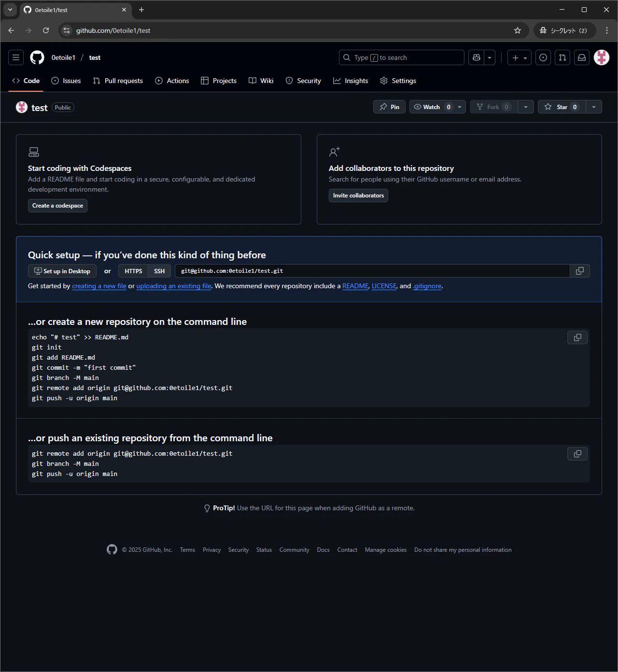Screen dimensions: 618x672
Task: Reload the page in the browser
Action: pyautogui.click(x=46, y=30)
